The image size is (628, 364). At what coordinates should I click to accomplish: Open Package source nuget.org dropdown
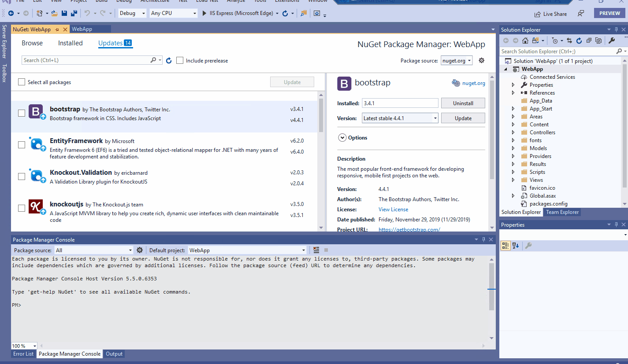pyautogui.click(x=457, y=61)
